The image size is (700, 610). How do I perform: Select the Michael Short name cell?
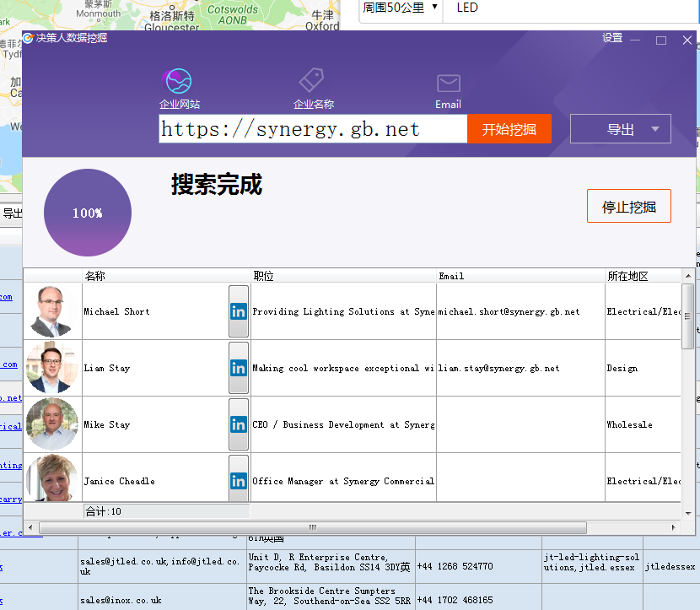(x=155, y=311)
